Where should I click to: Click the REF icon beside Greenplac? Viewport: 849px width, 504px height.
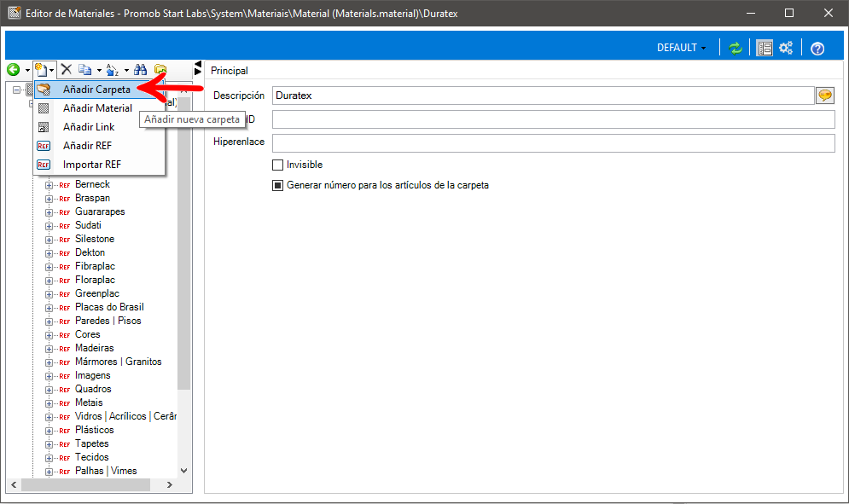pos(65,294)
